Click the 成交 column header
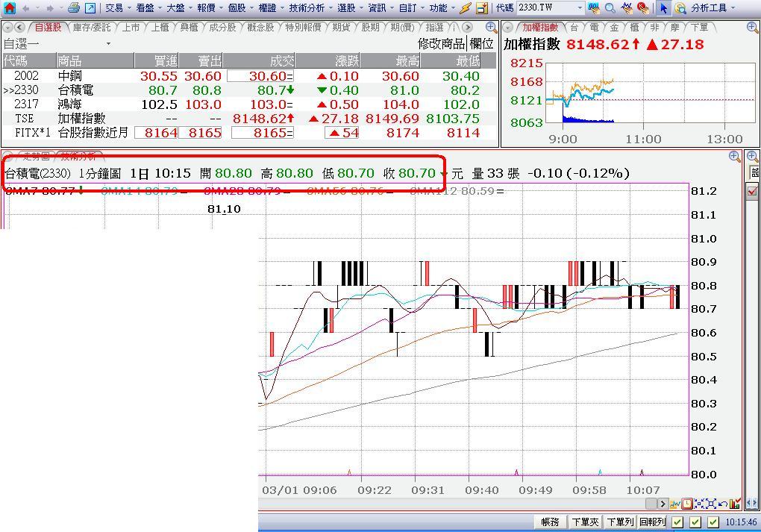The image size is (761, 532). click(x=259, y=60)
